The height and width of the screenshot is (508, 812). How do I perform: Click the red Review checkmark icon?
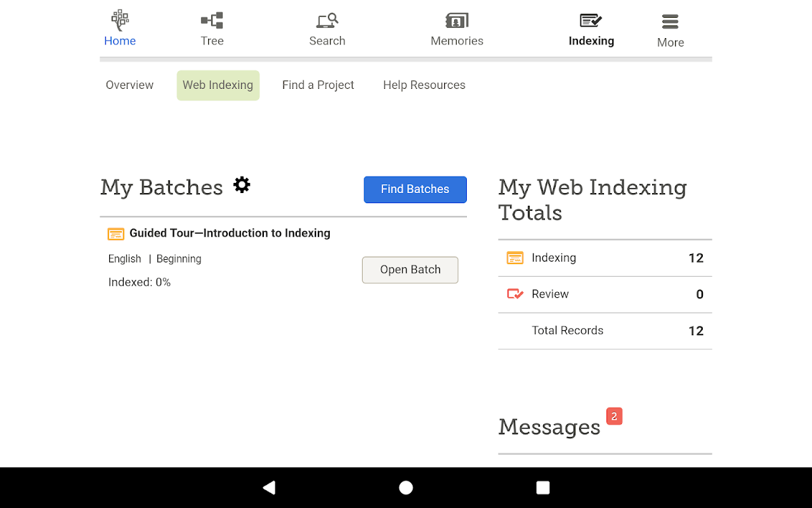coord(515,294)
